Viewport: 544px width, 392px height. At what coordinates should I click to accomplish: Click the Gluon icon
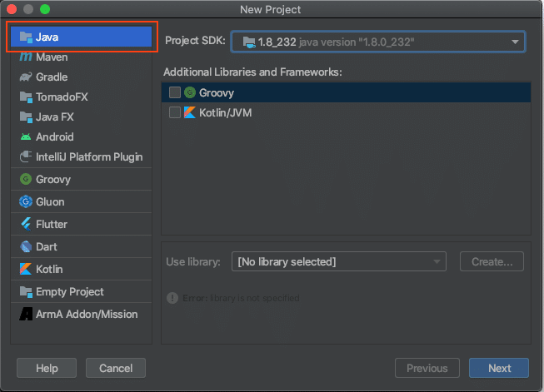26,201
